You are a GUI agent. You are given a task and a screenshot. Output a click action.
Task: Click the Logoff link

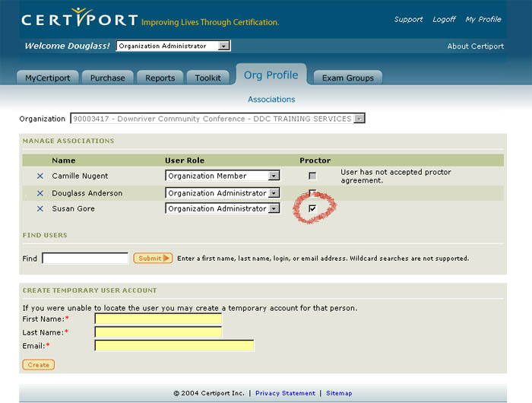coord(444,19)
